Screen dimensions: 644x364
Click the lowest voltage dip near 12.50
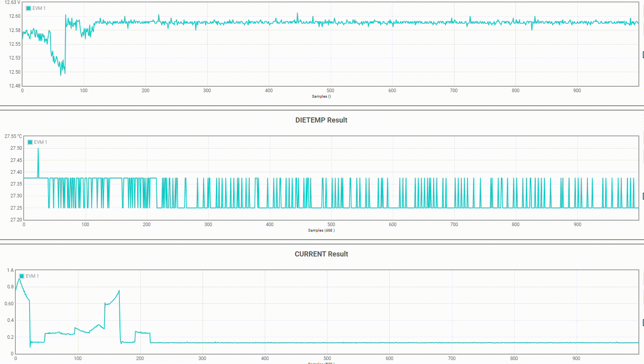[61, 74]
